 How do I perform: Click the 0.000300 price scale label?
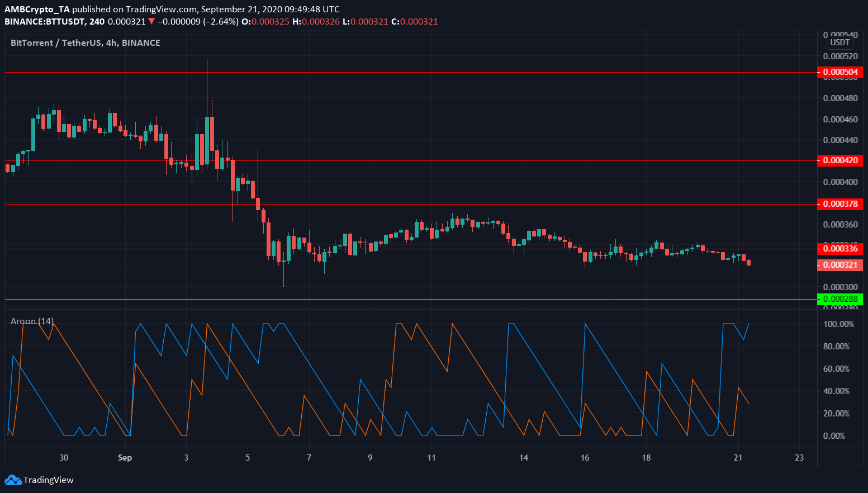840,287
